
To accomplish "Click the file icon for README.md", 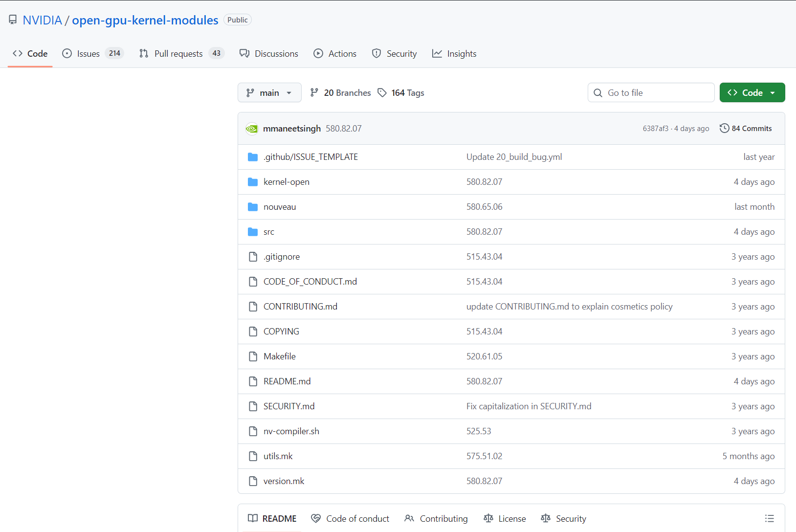I will (x=253, y=381).
